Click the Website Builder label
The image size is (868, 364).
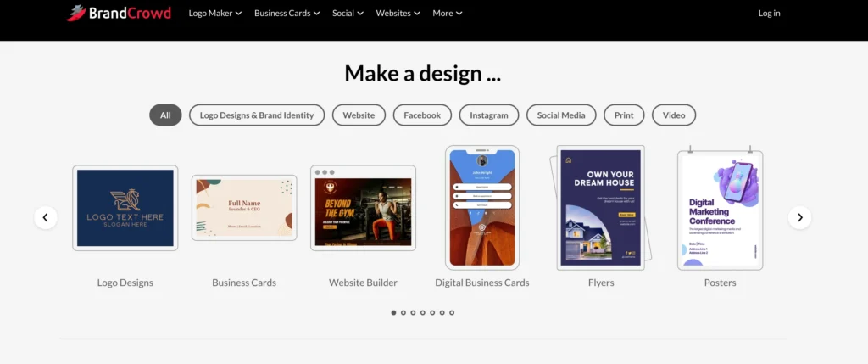(363, 283)
